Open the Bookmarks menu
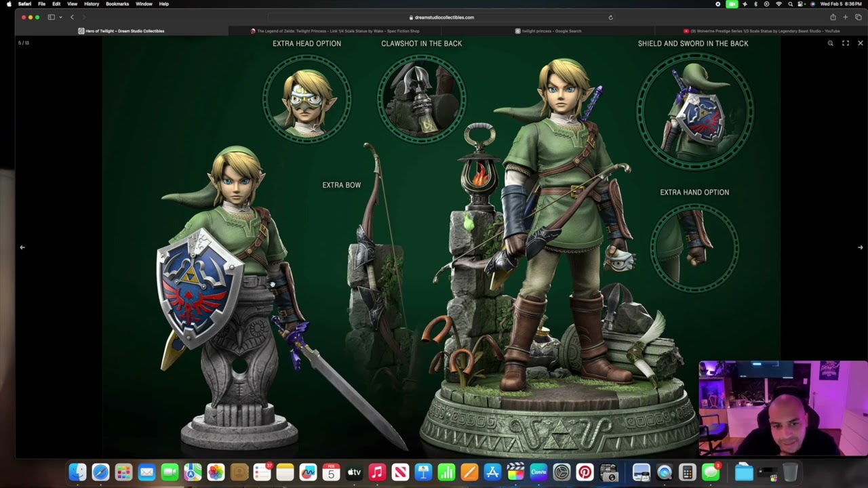This screenshot has width=868, height=488. click(x=117, y=4)
